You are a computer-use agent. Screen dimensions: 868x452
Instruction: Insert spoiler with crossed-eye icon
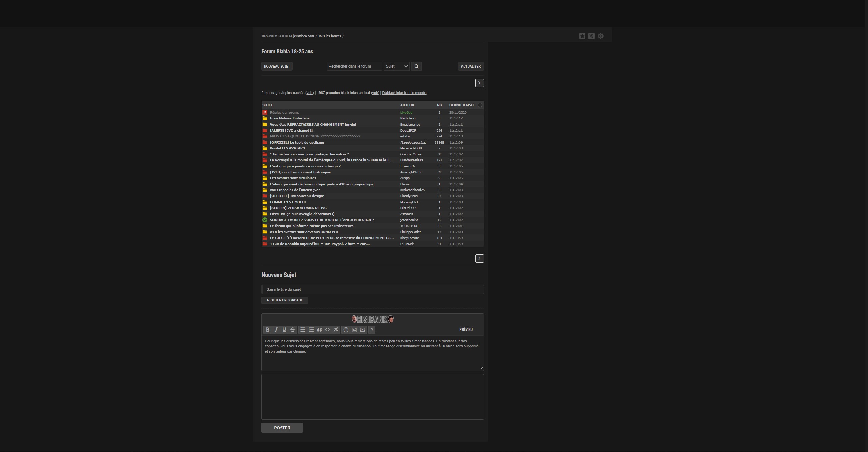336,330
